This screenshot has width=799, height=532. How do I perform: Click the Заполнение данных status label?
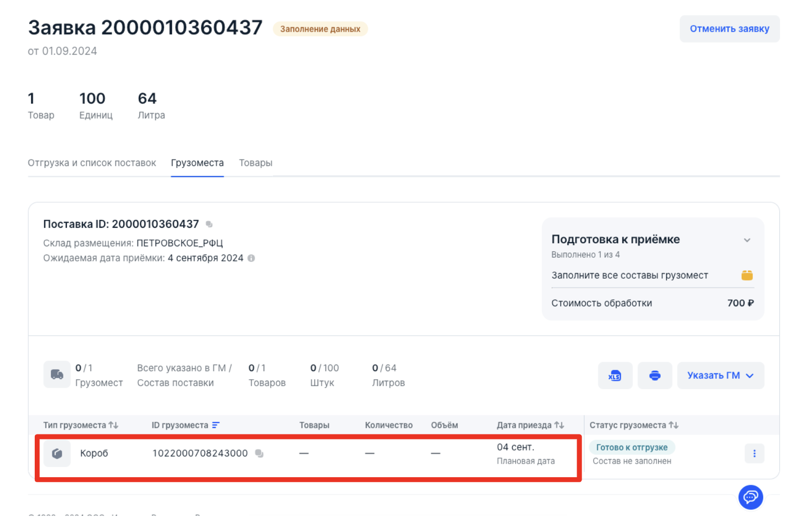321,29
